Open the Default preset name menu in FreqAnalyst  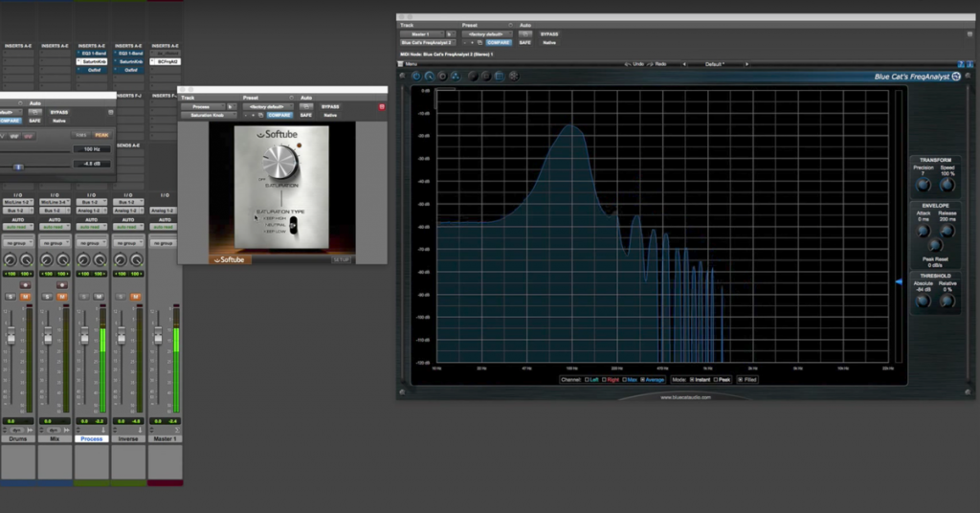715,64
